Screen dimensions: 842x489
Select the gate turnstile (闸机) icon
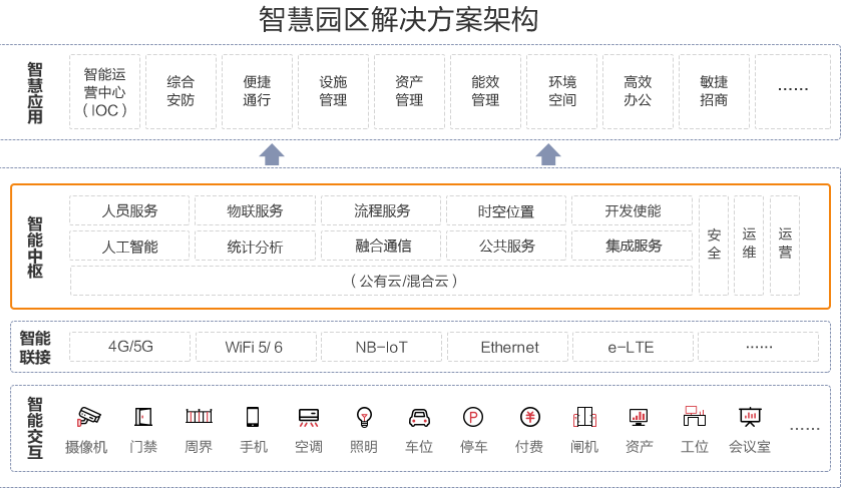tap(584, 416)
